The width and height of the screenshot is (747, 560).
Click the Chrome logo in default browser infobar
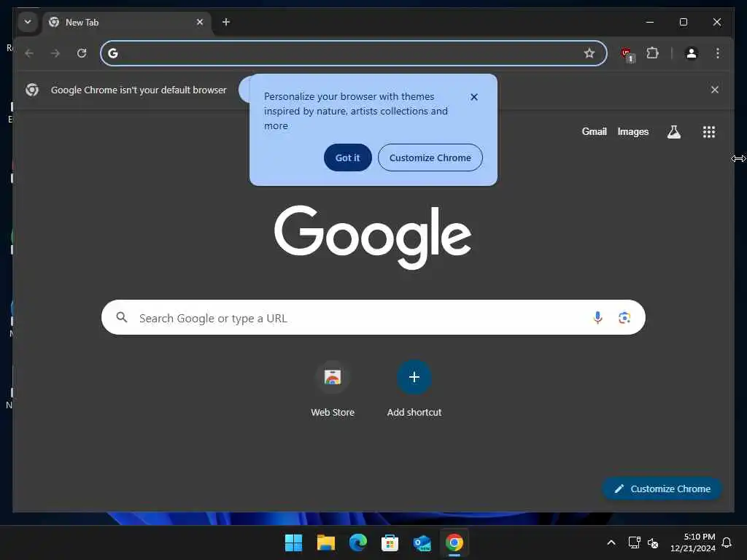pos(32,90)
